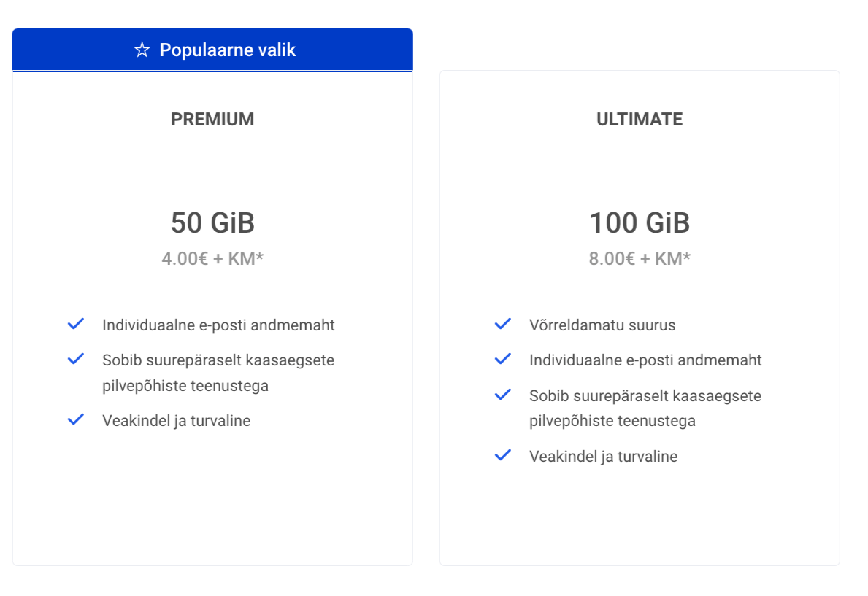Click Ultimate's Individuaalne e-posti andmemaht text
The image size is (868, 596).
click(645, 360)
